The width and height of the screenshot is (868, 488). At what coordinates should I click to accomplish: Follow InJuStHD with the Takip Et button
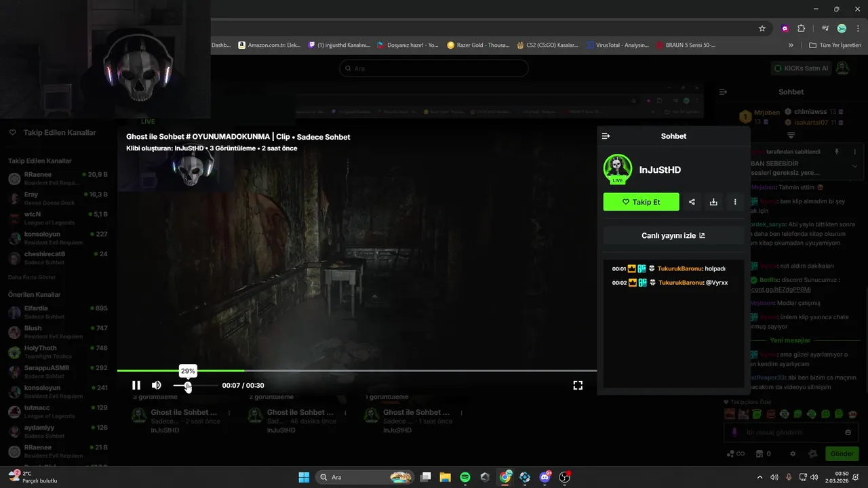click(x=641, y=202)
